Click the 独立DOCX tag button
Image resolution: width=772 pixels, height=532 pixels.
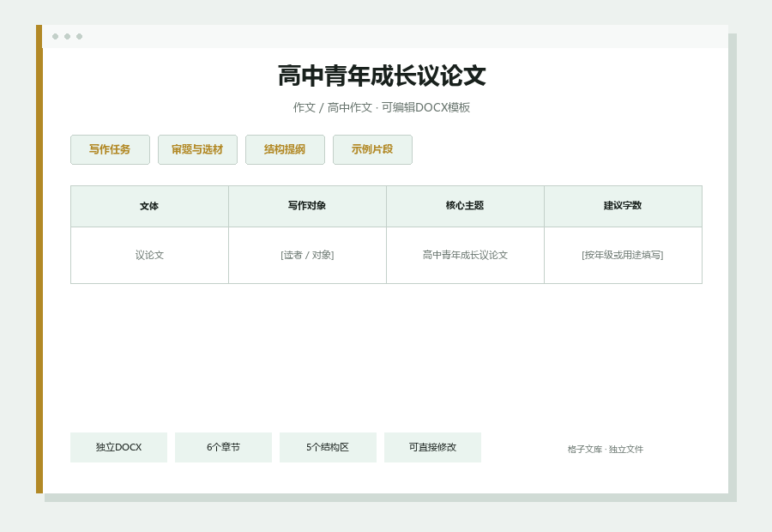[118, 447]
